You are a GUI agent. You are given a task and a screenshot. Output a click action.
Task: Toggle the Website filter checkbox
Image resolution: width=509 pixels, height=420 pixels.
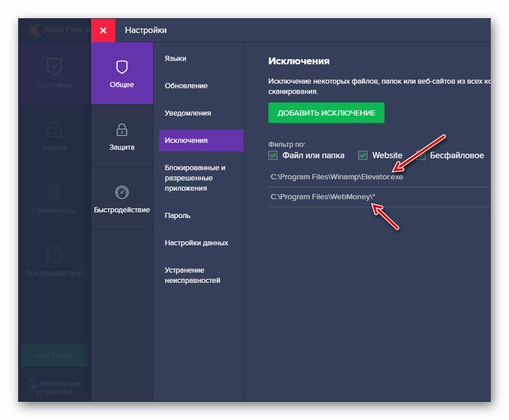pos(363,155)
